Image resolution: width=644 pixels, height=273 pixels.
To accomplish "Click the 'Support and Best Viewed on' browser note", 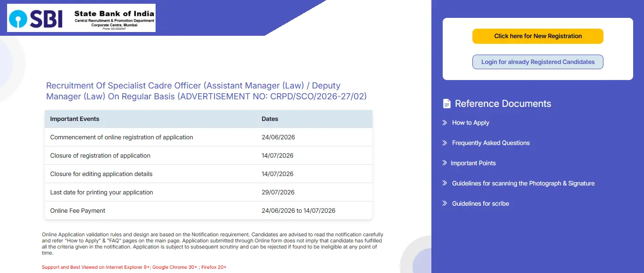I will click(134, 267).
